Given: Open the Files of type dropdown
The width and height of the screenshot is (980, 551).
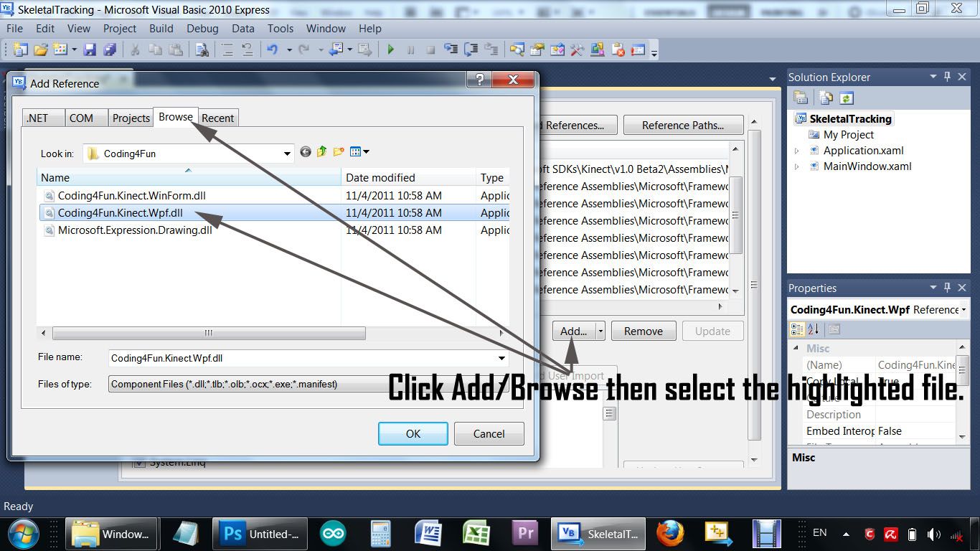Looking at the screenshot, I should [x=500, y=384].
